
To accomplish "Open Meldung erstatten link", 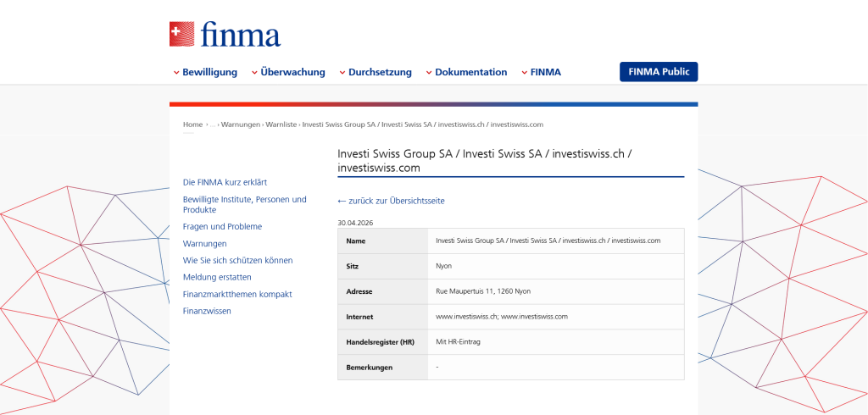I will click(217, 277).
